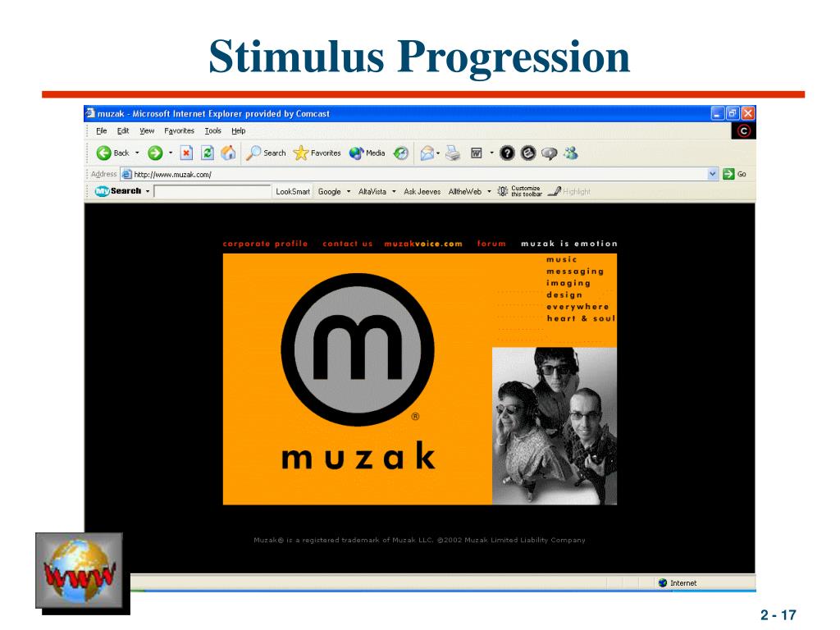Viewport: 840px width, 630px height.
Task: Show browsing History using the clock icon
Action: click(400, 153)
